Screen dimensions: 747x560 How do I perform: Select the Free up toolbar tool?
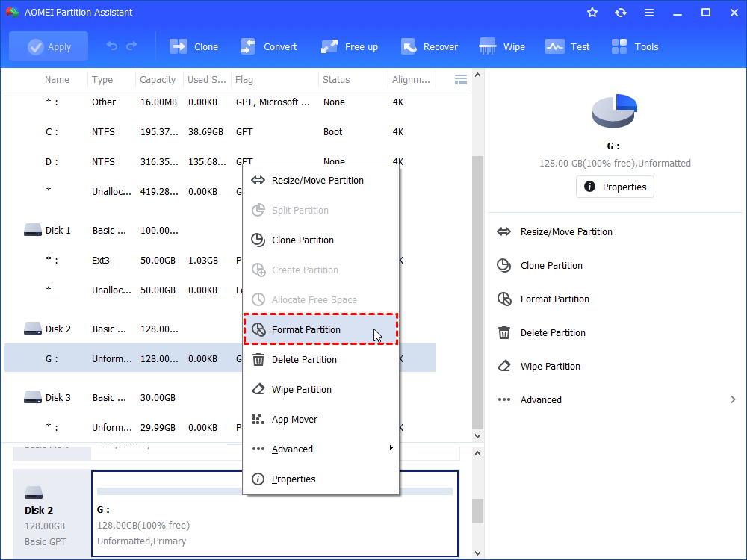(350, 46)
